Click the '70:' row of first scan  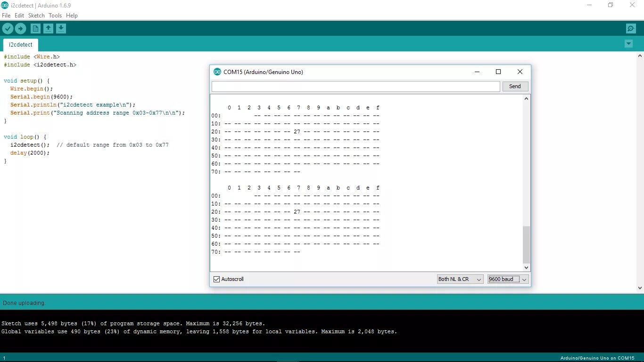tap(256, 172)
